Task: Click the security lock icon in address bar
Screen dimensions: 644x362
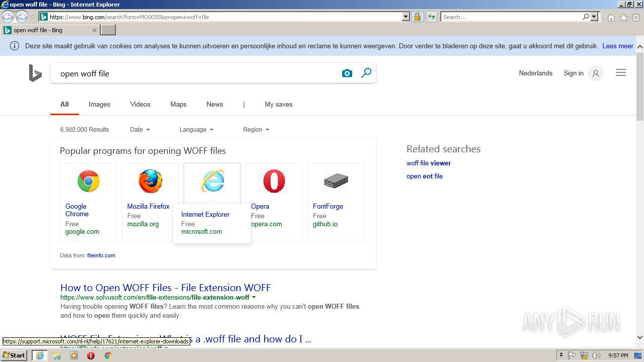Action: (x=417, y=17)
